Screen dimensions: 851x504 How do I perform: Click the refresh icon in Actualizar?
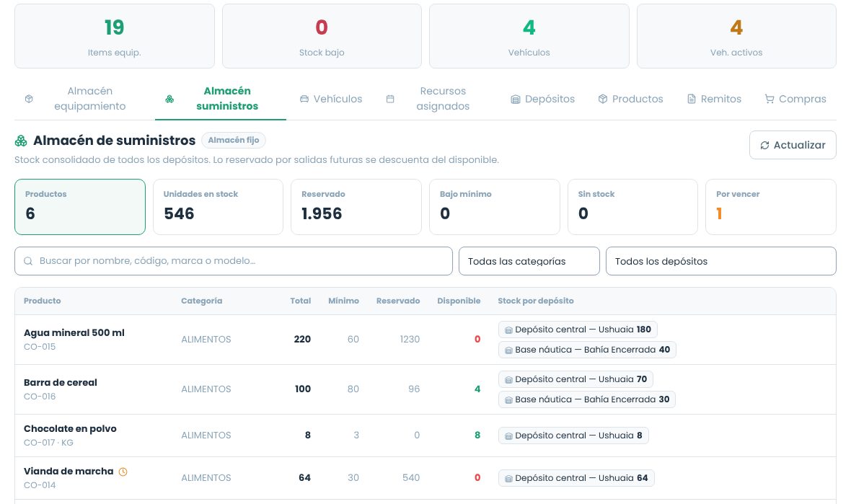coord(764,146)
